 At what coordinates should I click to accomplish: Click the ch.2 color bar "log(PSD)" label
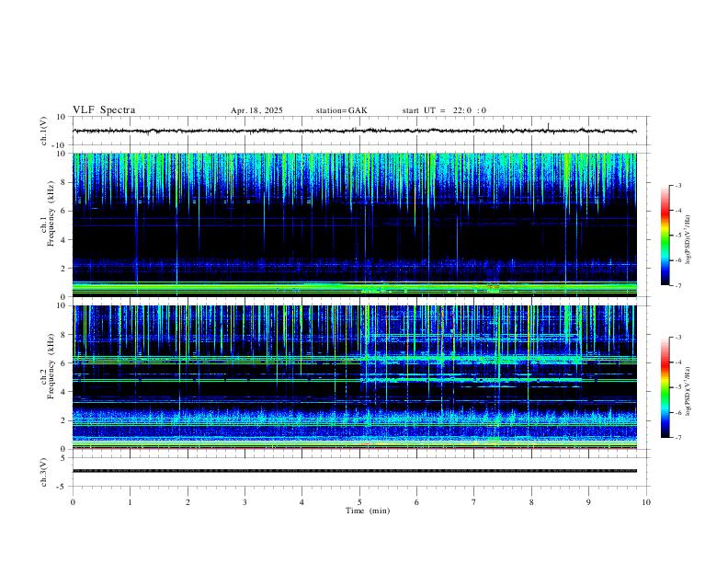click(x=688, y=392)
